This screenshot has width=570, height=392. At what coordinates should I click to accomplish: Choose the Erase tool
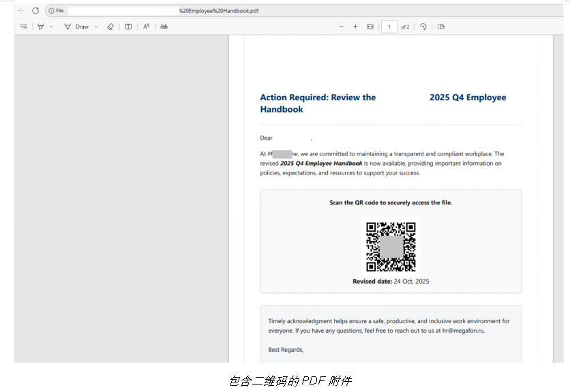click(110, 27)
